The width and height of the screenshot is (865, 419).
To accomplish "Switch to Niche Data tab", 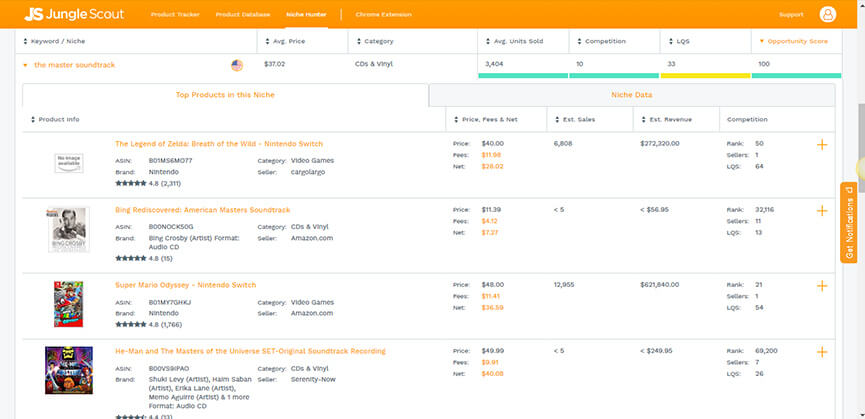I will point(632,95).
